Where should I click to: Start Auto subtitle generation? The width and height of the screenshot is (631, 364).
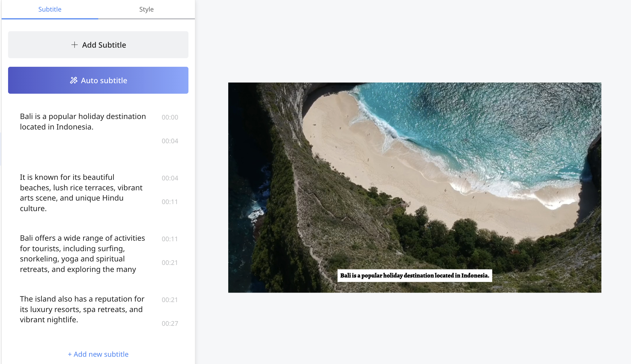(104, 80)
